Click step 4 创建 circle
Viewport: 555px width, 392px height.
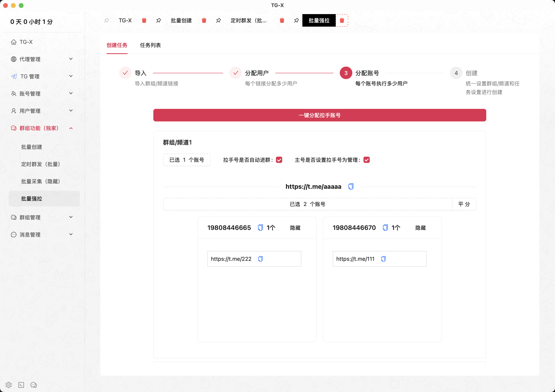point(456,73)
